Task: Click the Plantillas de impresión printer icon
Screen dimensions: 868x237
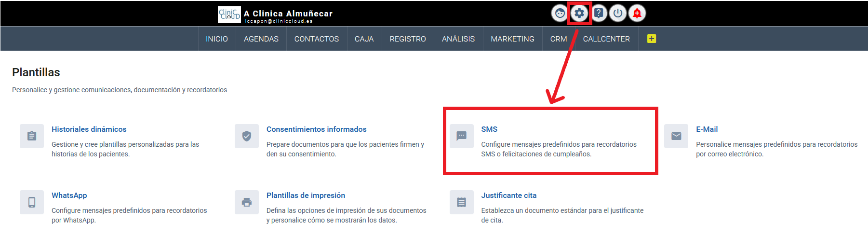Action: coord(247,202)
